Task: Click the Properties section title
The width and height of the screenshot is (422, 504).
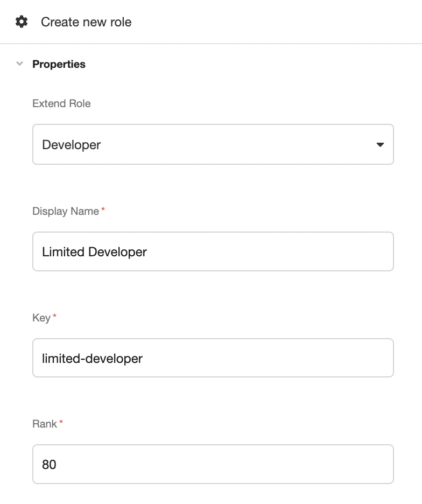Action: tap(59, 64)
